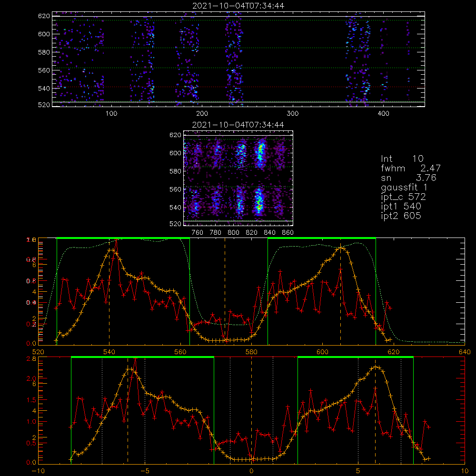Click the timestamp title above the wide top image

[x=238, y=6]
